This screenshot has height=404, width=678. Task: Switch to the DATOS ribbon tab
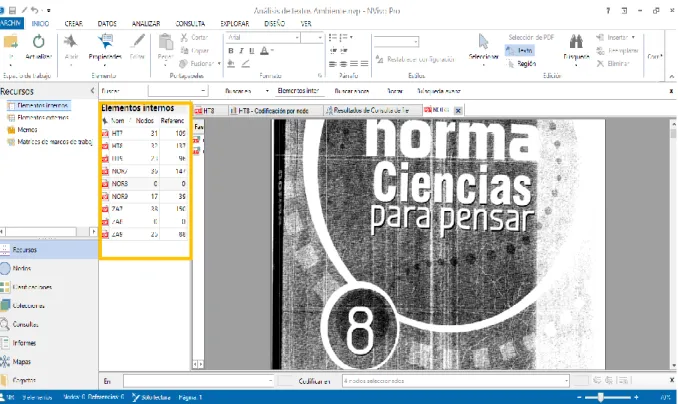coord(107,24)
